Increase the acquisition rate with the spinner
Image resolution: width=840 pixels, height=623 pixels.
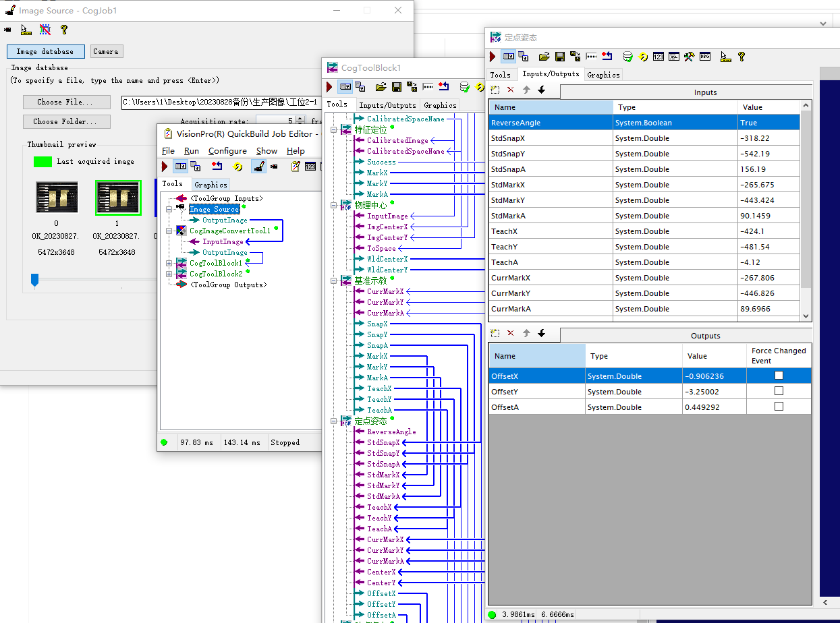pos(300,118)
